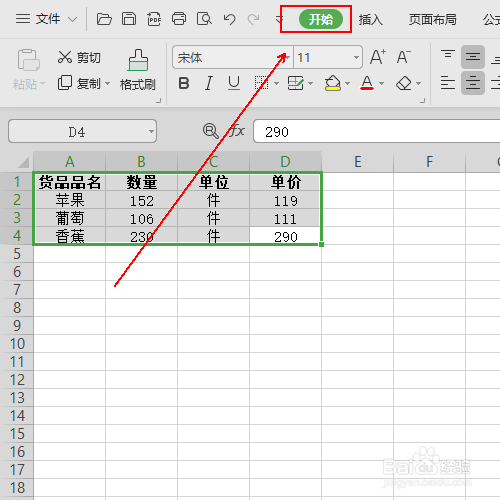Select cell with value 119
Viewport: 500px width, 500px height.
click(x=285, y=200)
